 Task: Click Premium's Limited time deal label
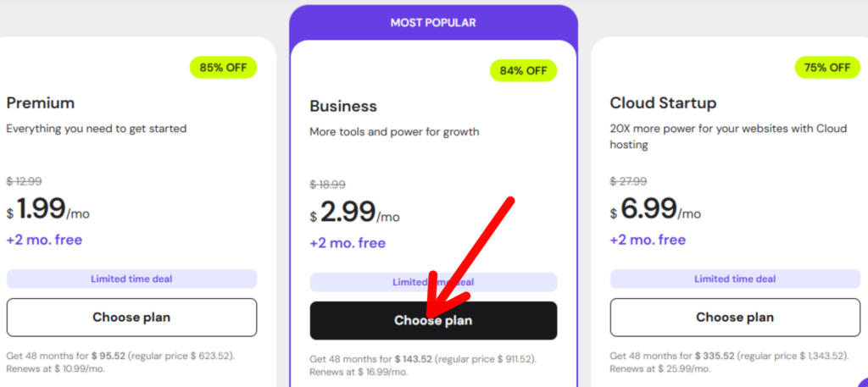(x=131, y=279)
